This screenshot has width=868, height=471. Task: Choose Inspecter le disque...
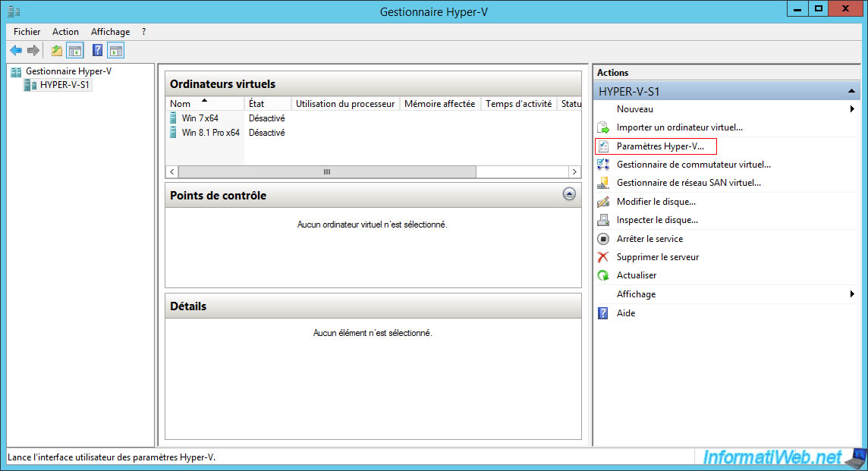pyautogui.click(x=657, y=220)
